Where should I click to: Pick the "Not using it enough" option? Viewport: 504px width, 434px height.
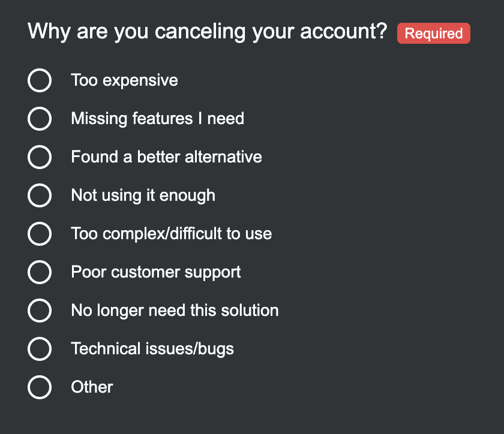point(40,195)
